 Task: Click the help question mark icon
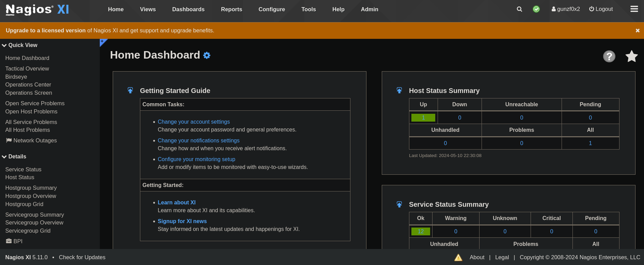point(609,56)
